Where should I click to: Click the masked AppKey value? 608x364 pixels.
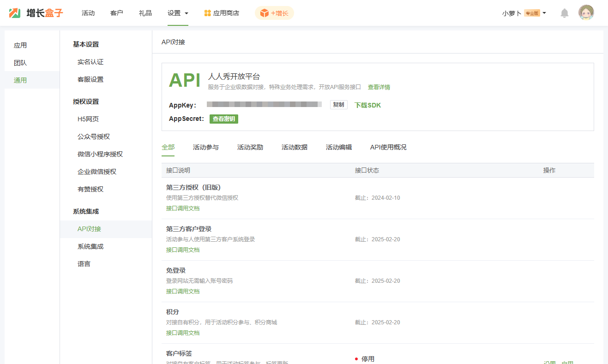coord(264,105)
